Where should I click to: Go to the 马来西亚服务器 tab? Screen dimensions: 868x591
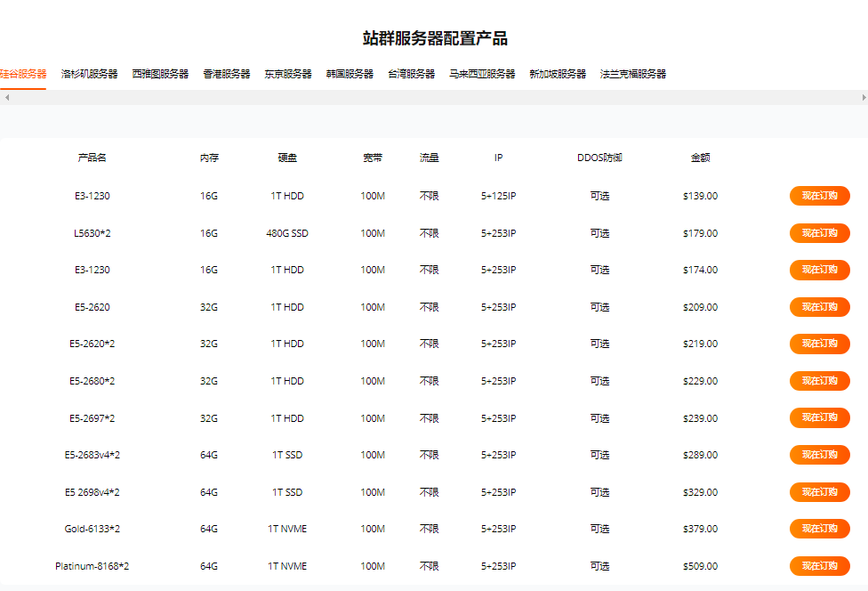pyautogui.click(x=482, y=74)
